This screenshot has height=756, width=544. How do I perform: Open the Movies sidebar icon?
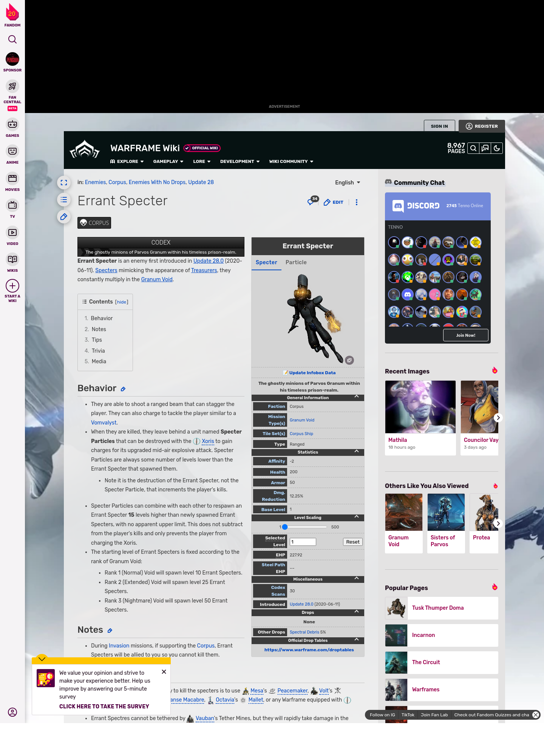click(12, 178)
